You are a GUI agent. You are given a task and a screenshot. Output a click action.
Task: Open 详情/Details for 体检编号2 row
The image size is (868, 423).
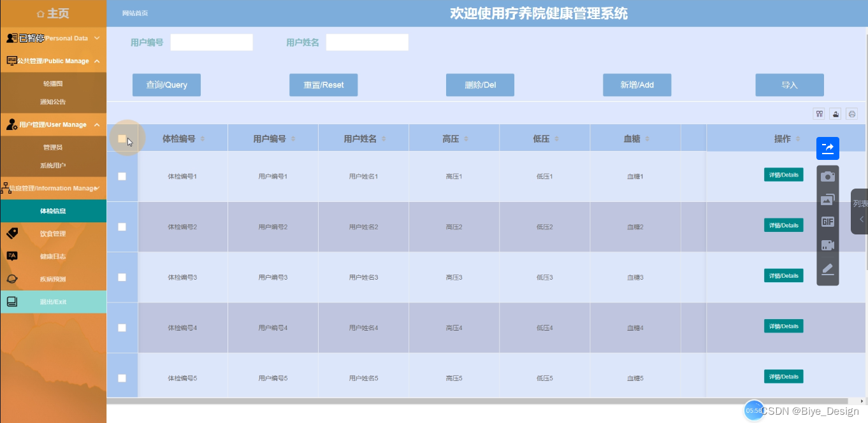click(x=783, y=225)
